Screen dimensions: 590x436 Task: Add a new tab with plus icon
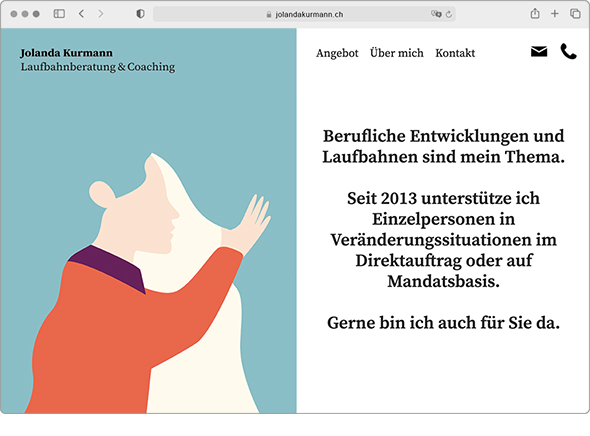point(555,14)
